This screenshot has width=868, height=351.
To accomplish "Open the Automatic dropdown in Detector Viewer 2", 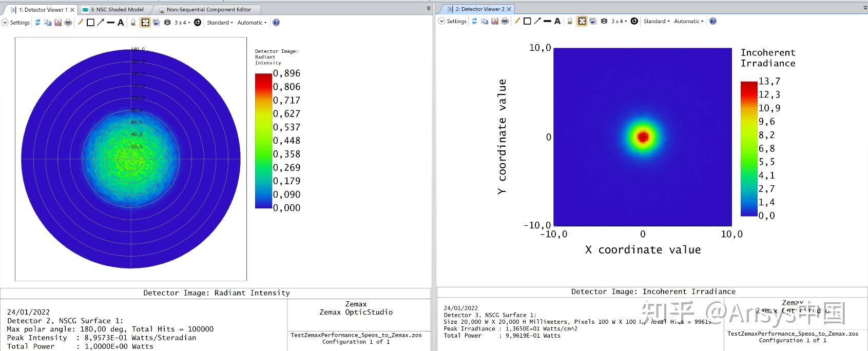I will pyautogui.click(x=688, y=21).
